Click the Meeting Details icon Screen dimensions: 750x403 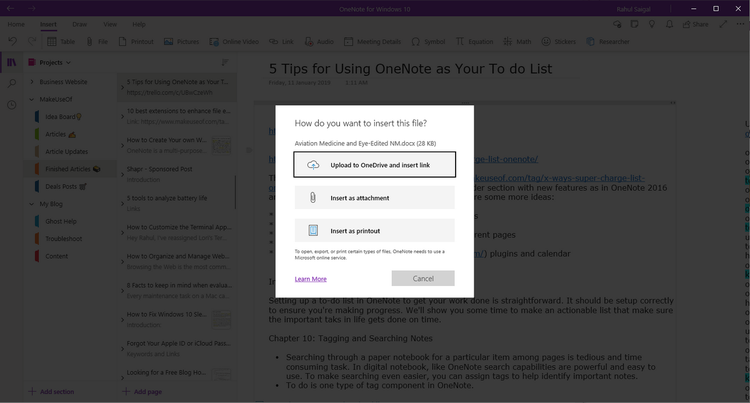348,42
